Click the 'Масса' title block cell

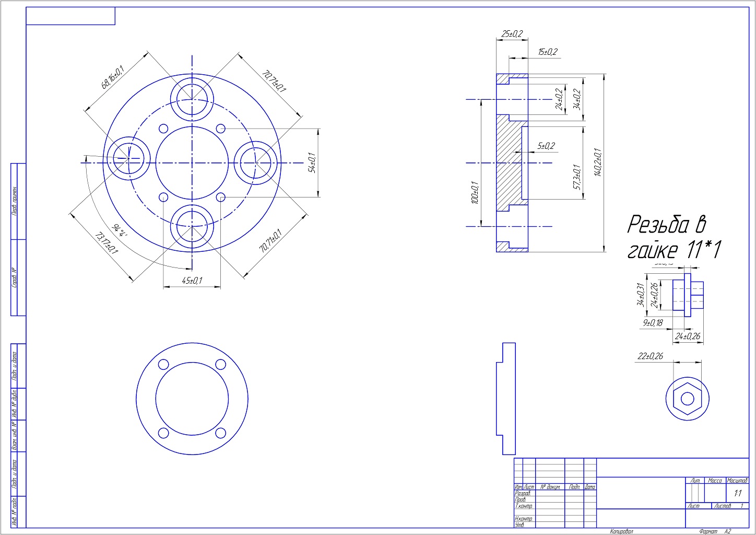pos(715,480)
